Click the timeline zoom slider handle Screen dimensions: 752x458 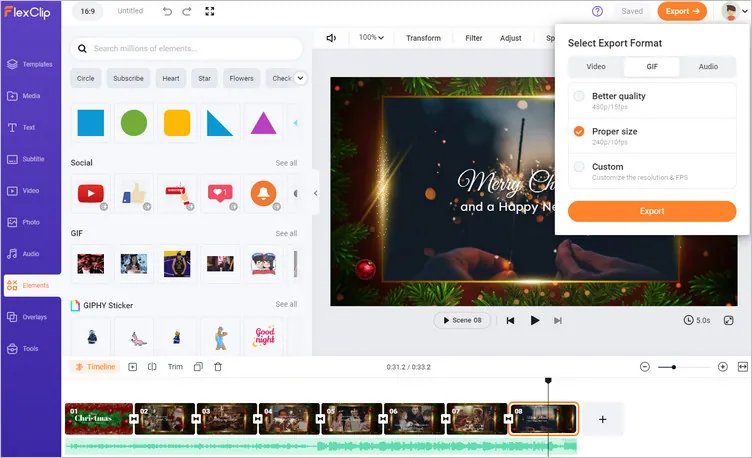(674, 367)
